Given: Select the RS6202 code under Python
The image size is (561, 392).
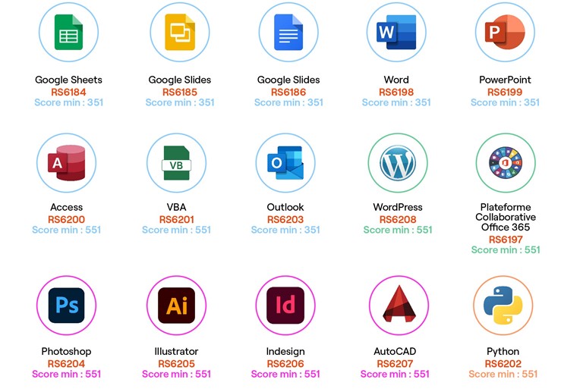Looking at the screenshot, I should pos(503,363).
